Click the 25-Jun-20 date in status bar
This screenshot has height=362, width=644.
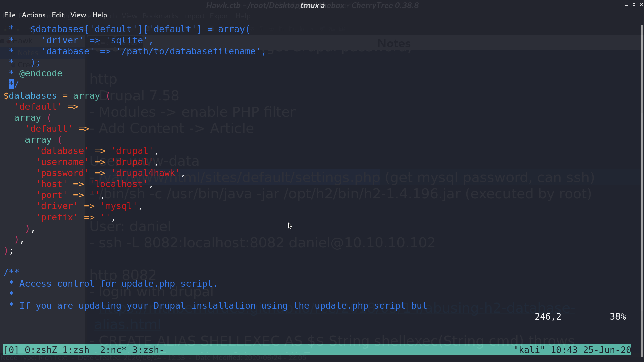607,350
